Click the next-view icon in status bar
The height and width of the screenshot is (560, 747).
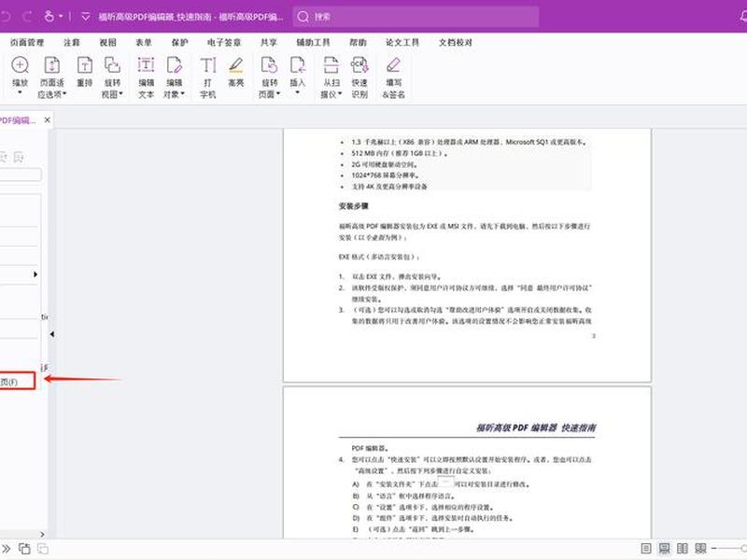[43, 549]
